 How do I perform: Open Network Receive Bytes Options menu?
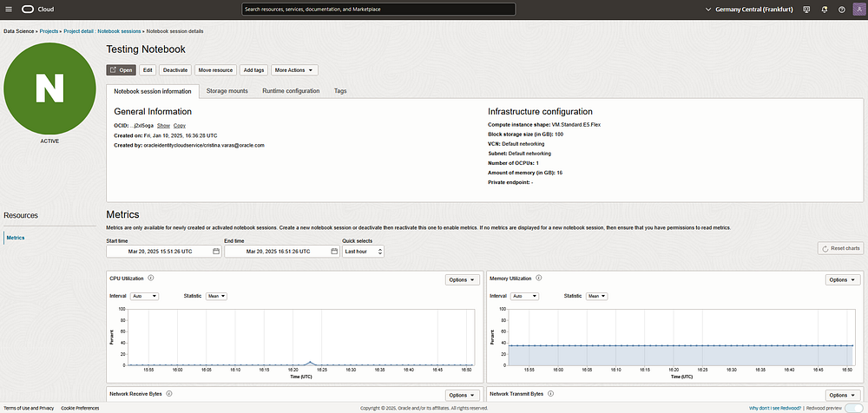[x=463, y=396]
